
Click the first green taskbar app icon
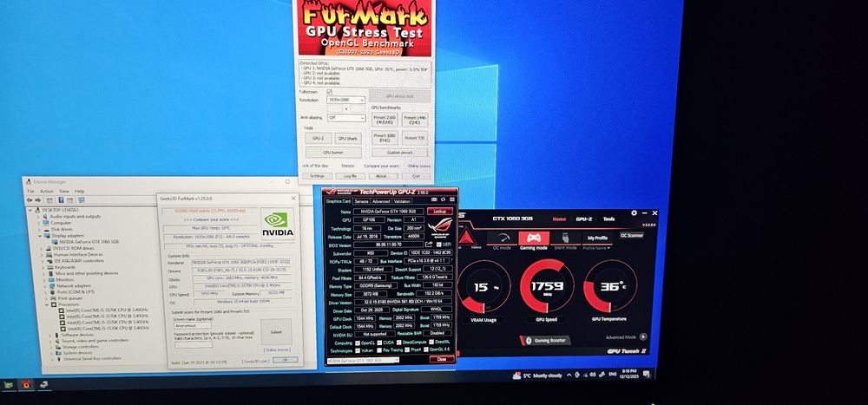pos(9,384)
